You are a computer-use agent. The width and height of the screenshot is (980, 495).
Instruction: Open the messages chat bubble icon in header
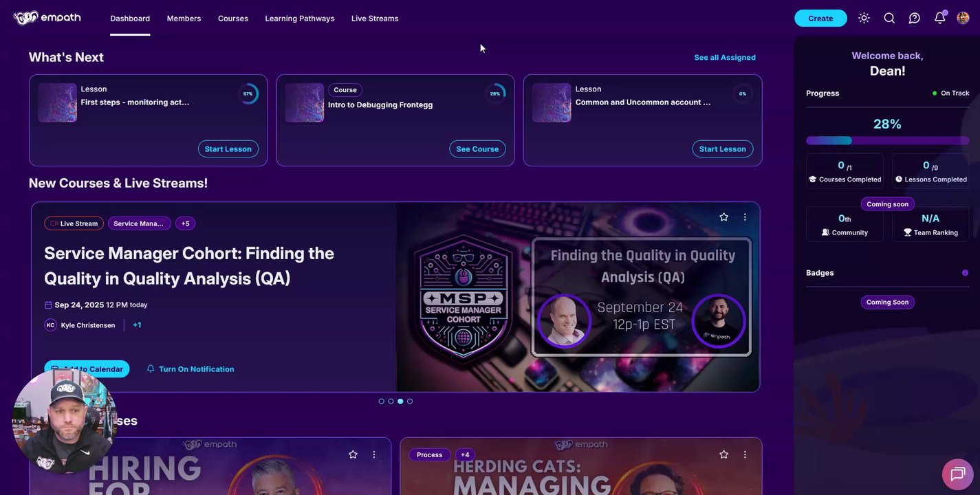(x=914, y=18)
